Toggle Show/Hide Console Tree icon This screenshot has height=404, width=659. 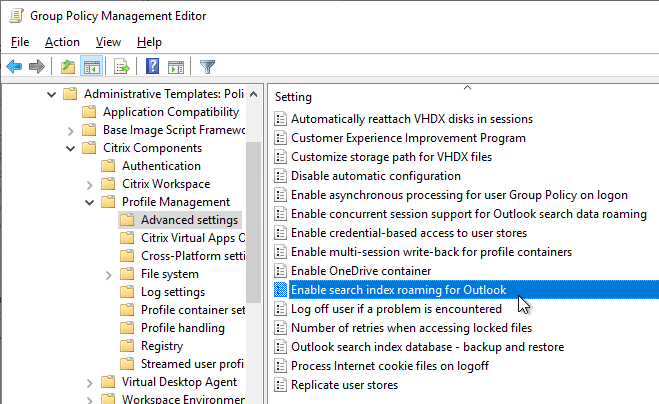[92, 66]
